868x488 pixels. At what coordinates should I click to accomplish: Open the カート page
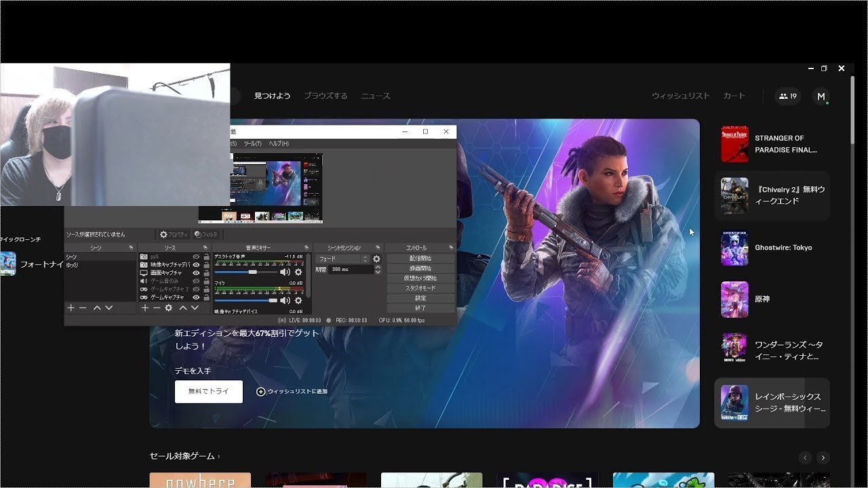[734, 96]
